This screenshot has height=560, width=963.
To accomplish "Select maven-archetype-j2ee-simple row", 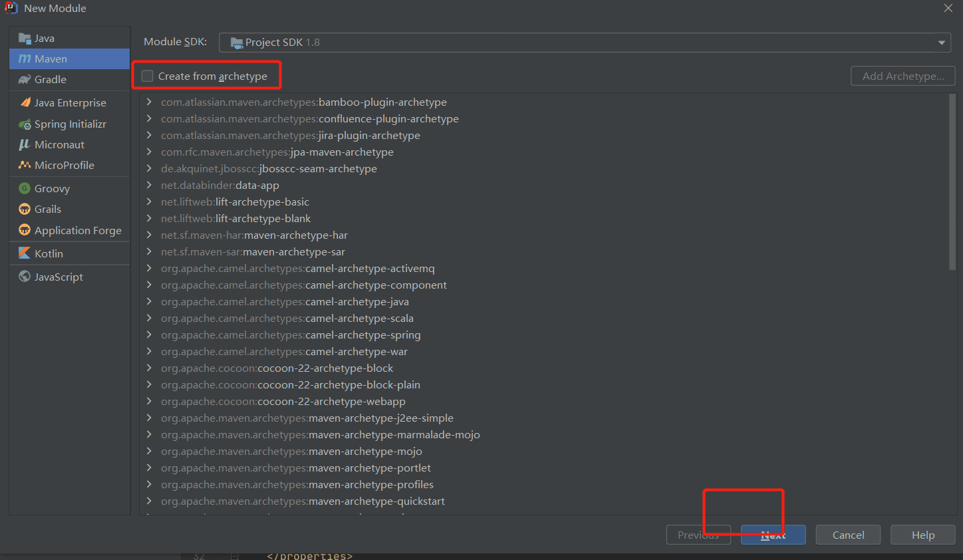I will click(x=545, y=418).
